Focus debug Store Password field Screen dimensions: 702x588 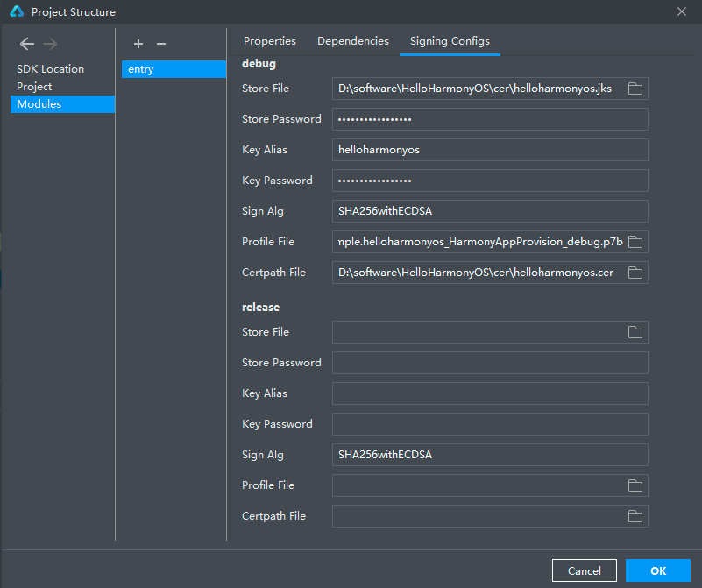490,119
